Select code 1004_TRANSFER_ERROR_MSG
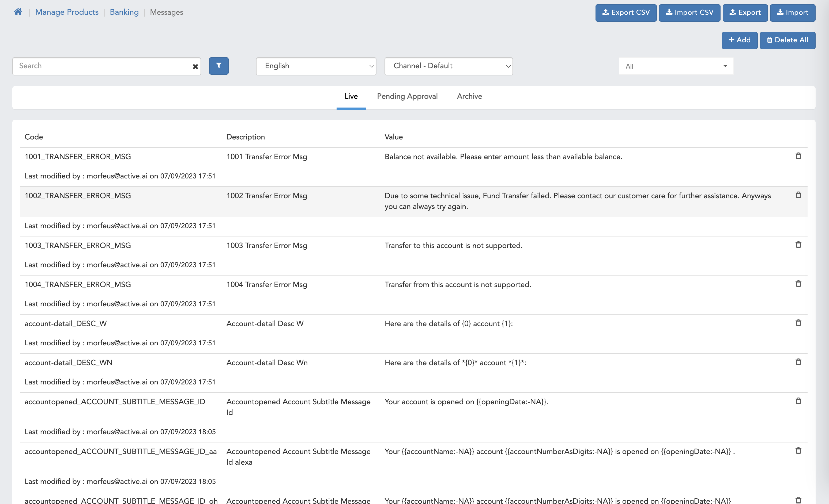829x504 pixels. (x=78, y=284)
